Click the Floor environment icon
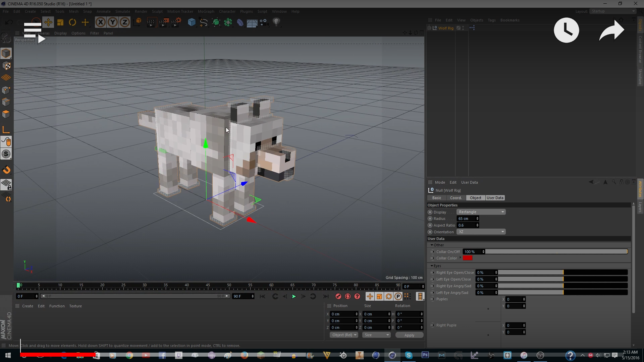The height and width of the screenshot is (362, 644). [252, 22]
